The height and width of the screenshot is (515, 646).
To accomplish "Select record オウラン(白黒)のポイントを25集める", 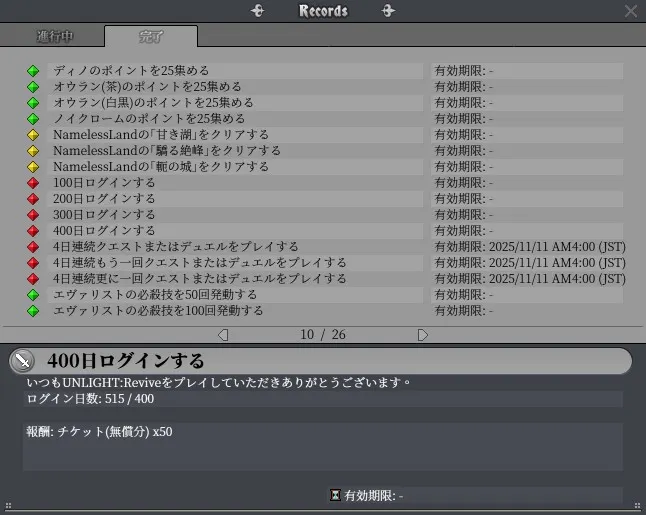I will coord(235,103).
